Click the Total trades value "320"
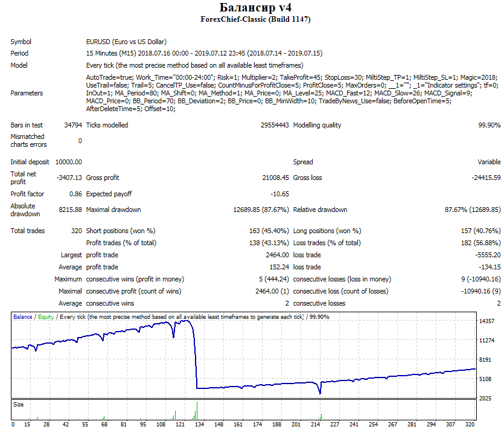This screenshot has height=427, width=504. [x=77, y=231]
